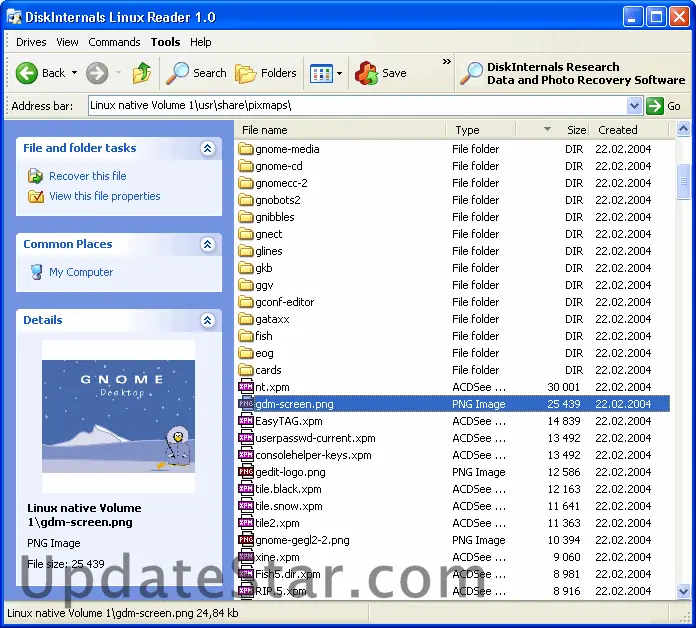Select the gedit-logo.png file

click(x=290, y=472)
